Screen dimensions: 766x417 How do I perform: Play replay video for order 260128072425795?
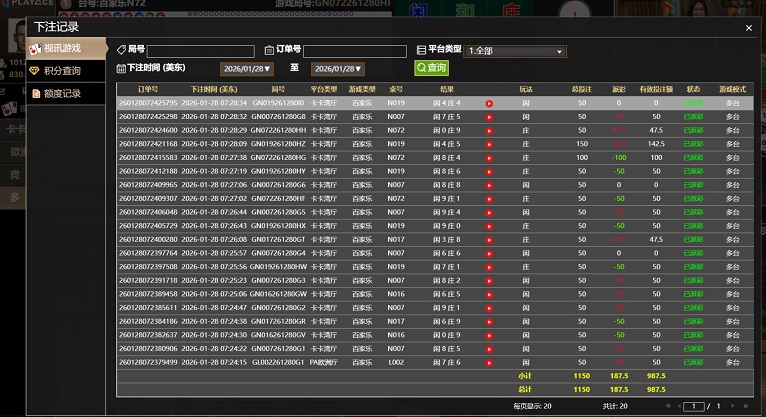tap(489, 103)
